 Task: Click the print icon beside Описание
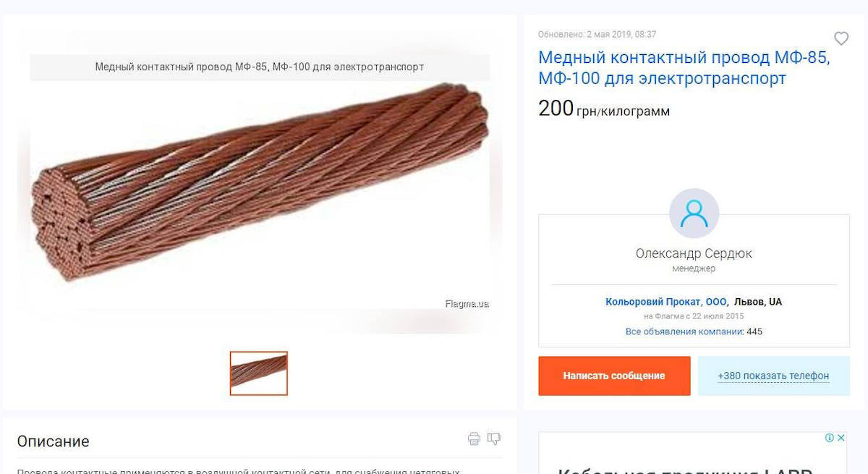(474, 439)
